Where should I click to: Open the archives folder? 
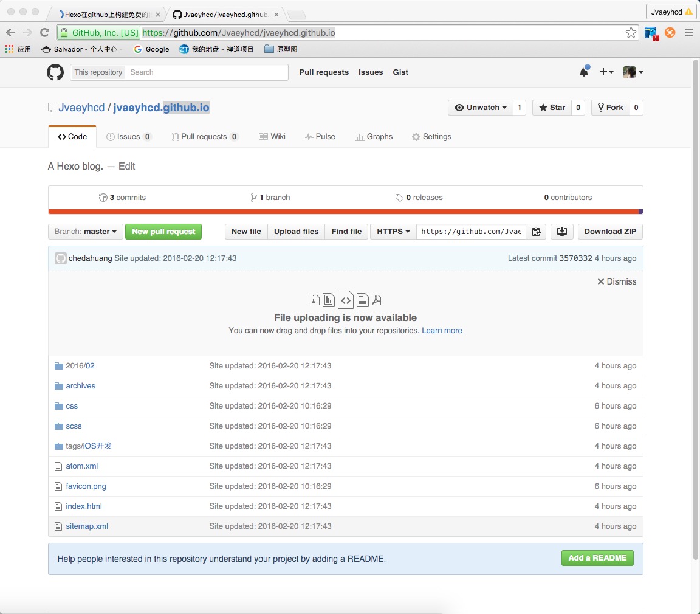pos(81,386)
